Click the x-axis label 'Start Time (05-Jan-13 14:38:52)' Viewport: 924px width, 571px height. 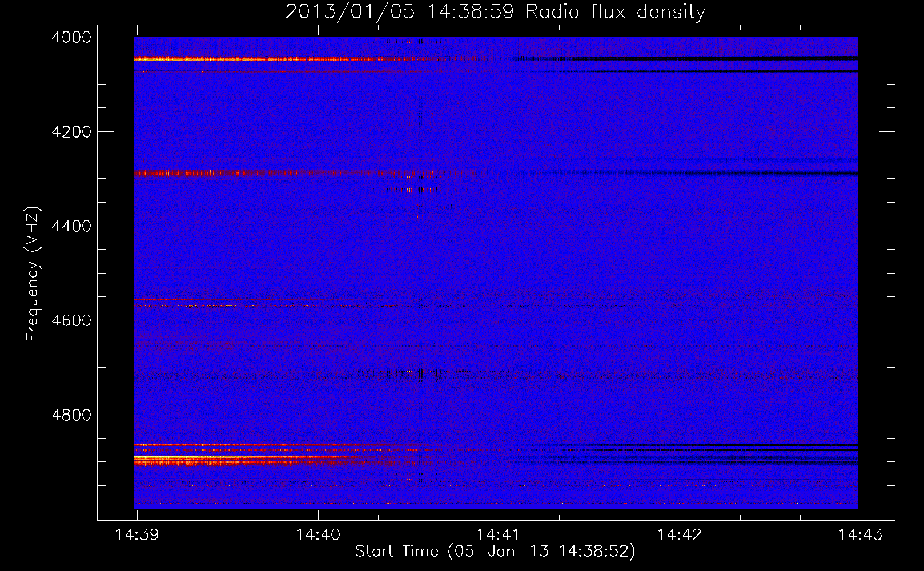[495, 552]
